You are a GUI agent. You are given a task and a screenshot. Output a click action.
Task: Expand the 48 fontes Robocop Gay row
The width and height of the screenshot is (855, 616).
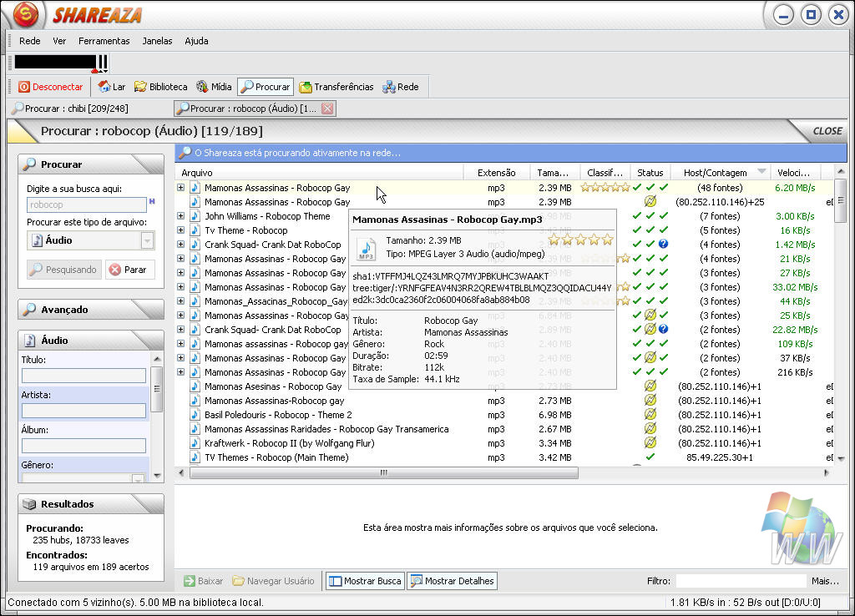tap(180, 188)
